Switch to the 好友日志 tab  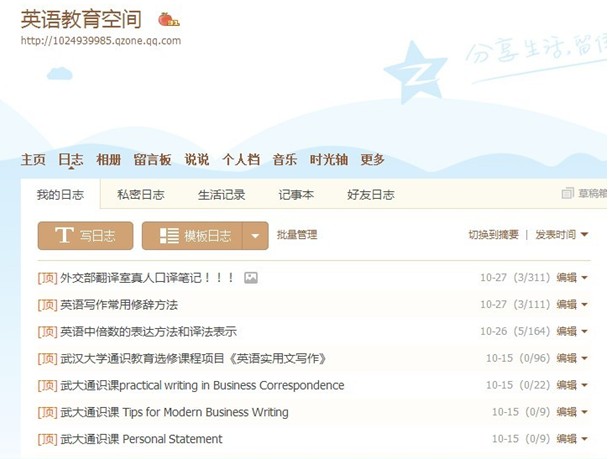coord(370,195)
